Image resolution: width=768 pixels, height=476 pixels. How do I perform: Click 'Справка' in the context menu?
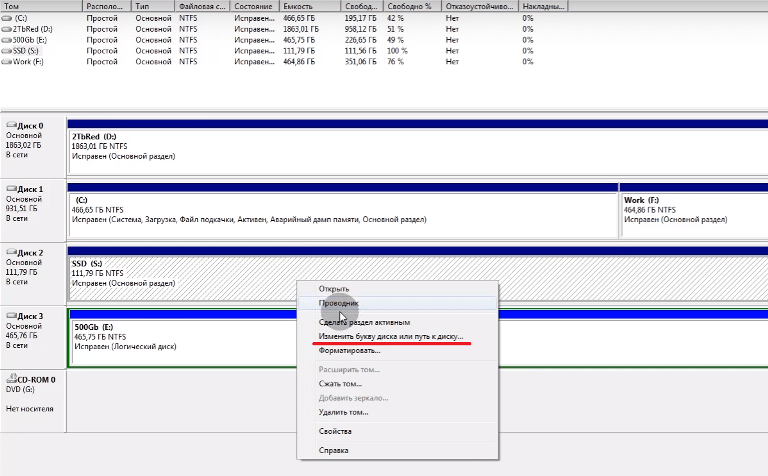click(x=333, y=450)
